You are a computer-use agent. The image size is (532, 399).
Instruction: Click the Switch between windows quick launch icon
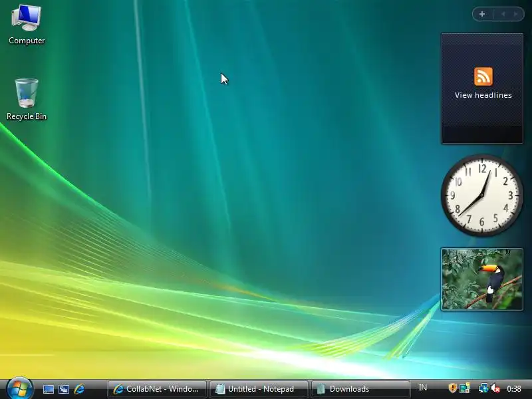point(64,389)
